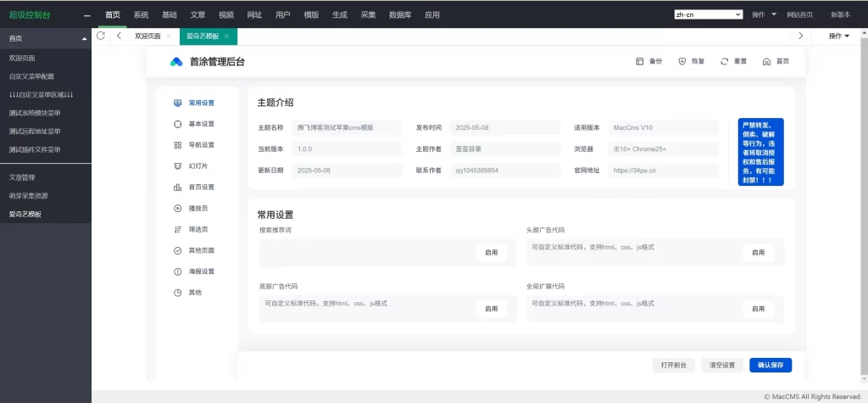
Task: Click the 首页设置 bar chart icon
Action: (178, 188)
